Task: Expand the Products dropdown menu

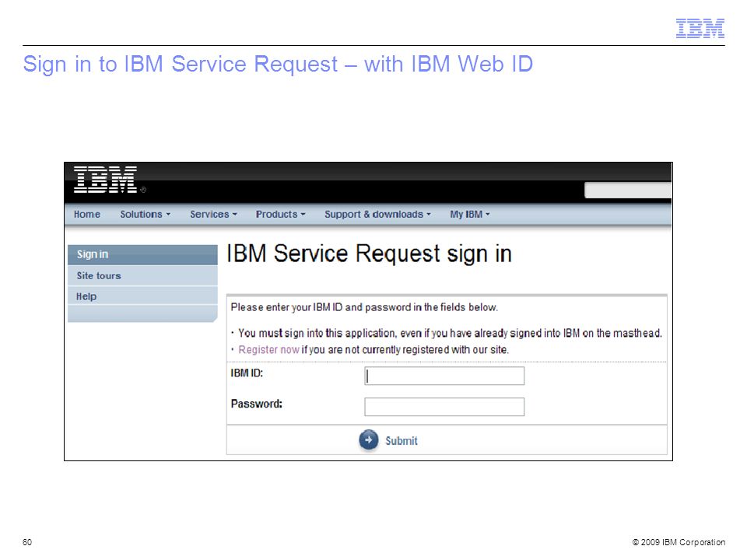Action: tap(280, 215)
